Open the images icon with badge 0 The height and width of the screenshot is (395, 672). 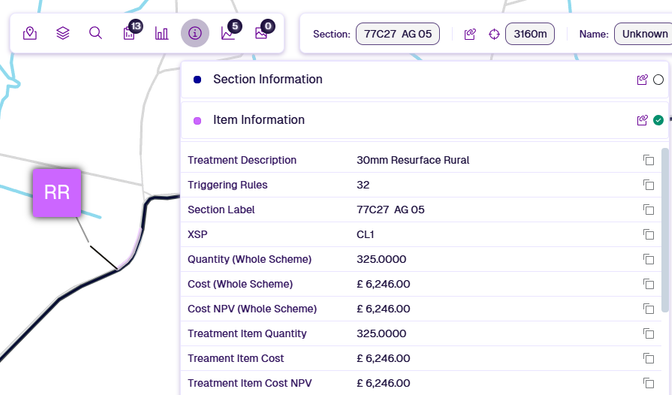point(261,33)
